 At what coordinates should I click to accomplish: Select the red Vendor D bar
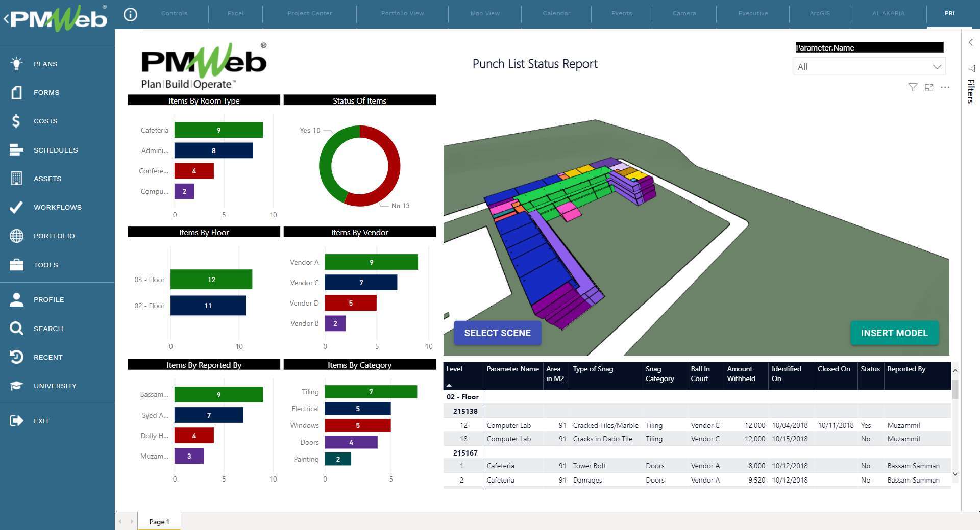tap(351, 303)
